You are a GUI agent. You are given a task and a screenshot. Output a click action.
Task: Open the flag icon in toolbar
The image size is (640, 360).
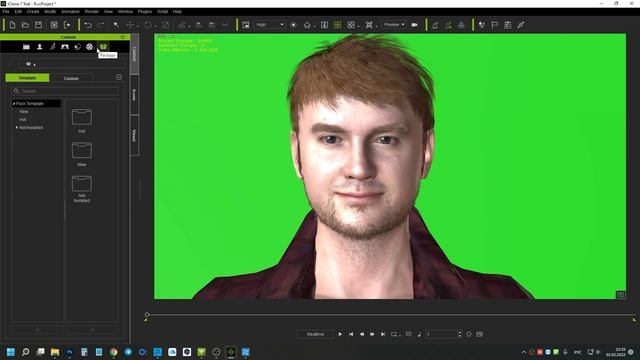click(x=495, y=25)
